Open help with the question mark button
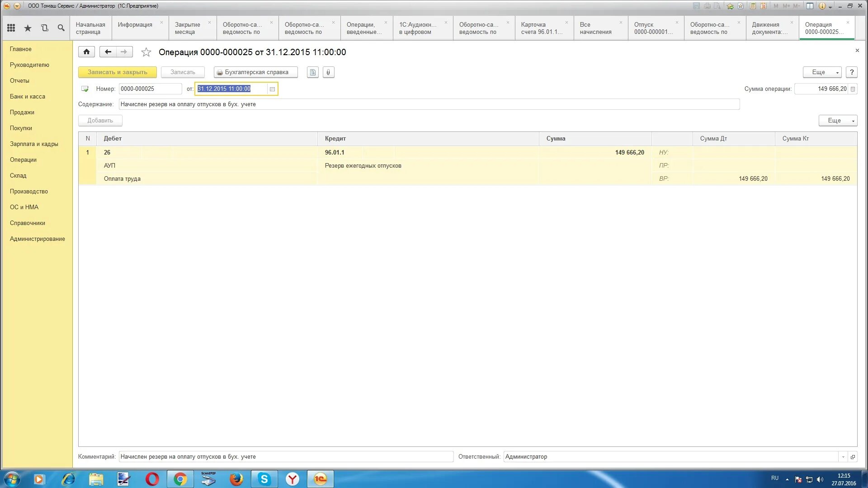Screen dimensions: 868x488 pos(852,72)
